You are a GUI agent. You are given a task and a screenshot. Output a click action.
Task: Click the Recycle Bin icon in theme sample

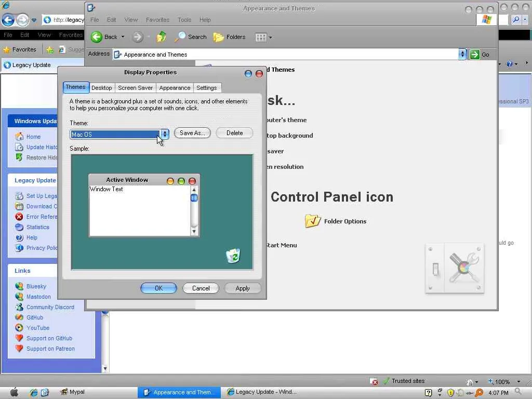[233, 256]
